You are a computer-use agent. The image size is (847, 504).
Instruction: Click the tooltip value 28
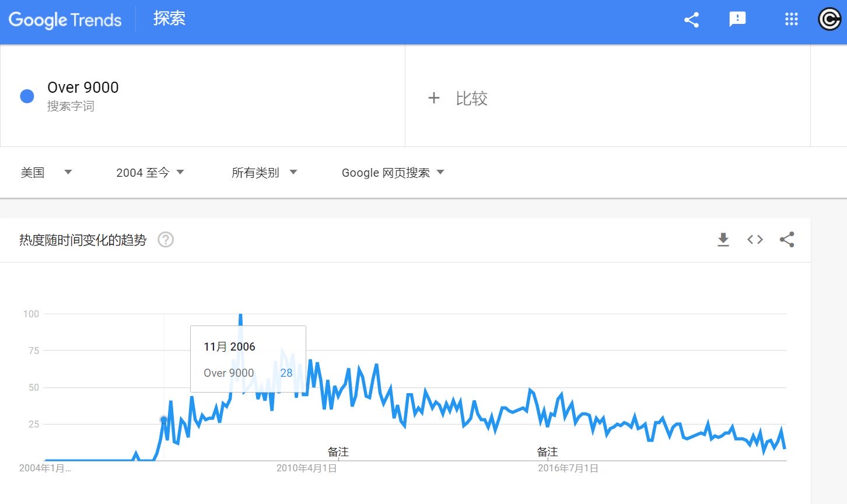(286, 373)
